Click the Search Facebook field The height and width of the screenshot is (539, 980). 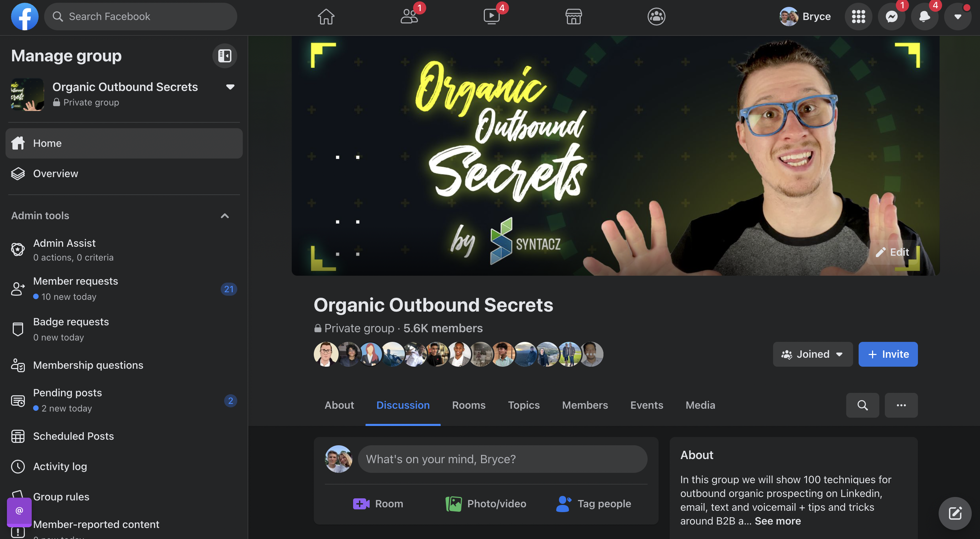point(140,16)
